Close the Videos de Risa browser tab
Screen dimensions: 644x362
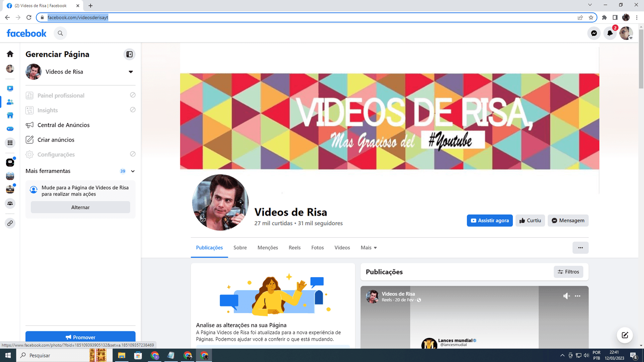coord(78,6)
